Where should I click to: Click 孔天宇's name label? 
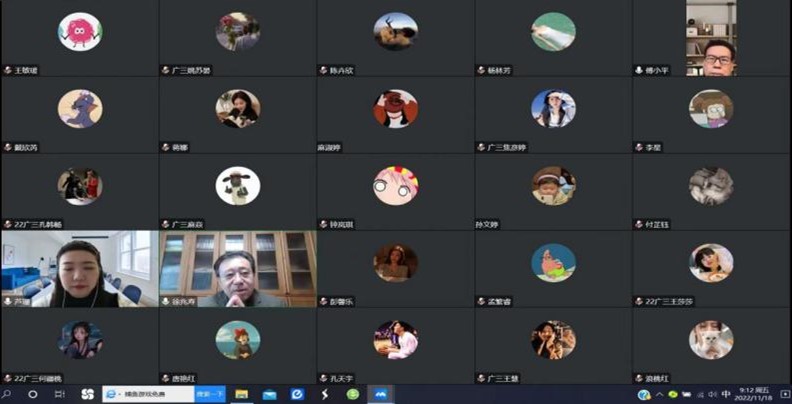pyautogui.click(x=342, y=378)
